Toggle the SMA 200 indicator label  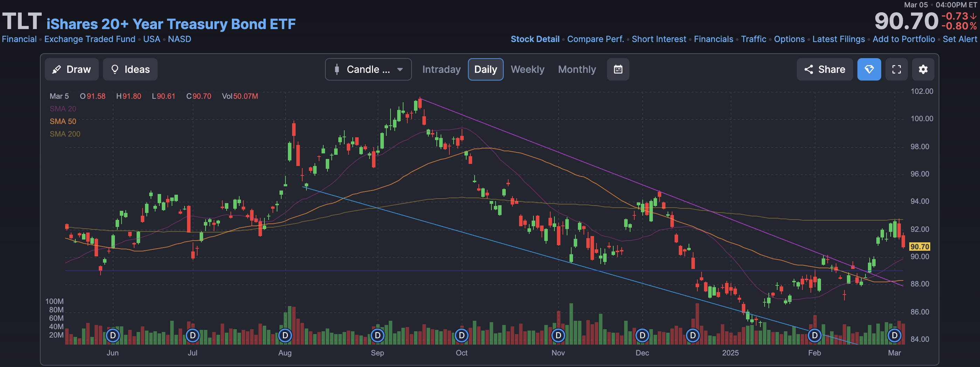[x=65, y=134]
